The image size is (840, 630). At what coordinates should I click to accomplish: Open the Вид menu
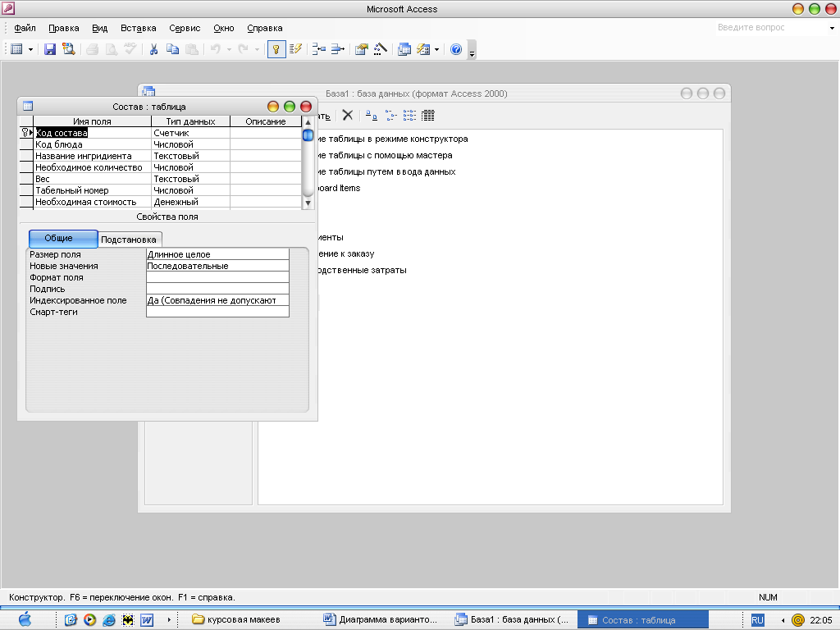[x=99, y=28]
